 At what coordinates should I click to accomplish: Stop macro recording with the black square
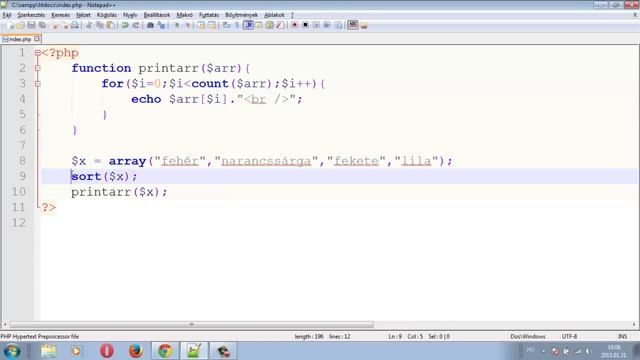(x=305, y=25)
